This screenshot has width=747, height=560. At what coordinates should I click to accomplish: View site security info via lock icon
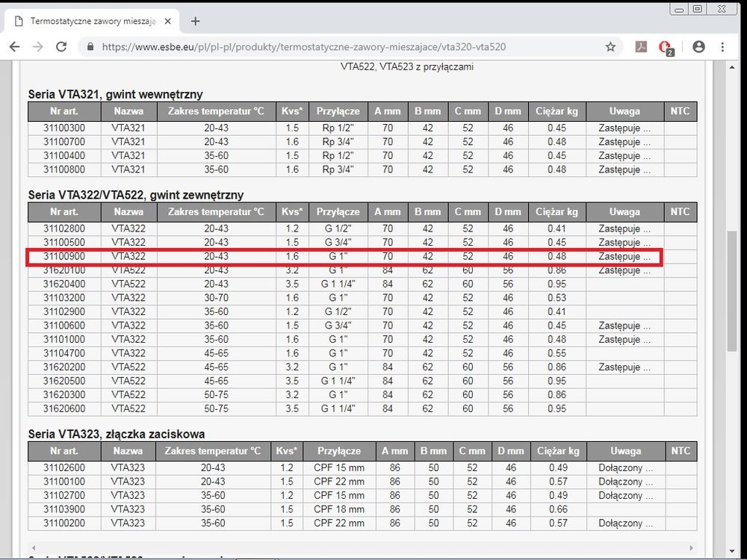[x=91, y=46]
